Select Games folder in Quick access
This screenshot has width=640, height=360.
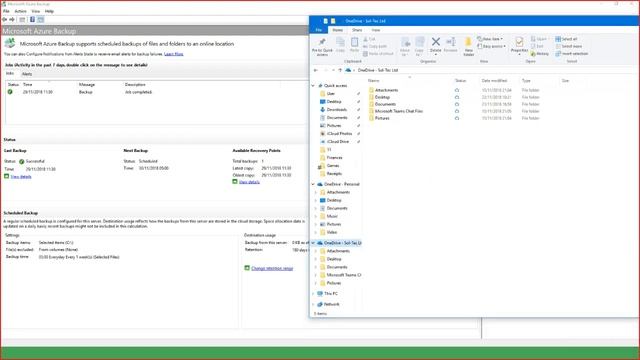coord(333,166)
